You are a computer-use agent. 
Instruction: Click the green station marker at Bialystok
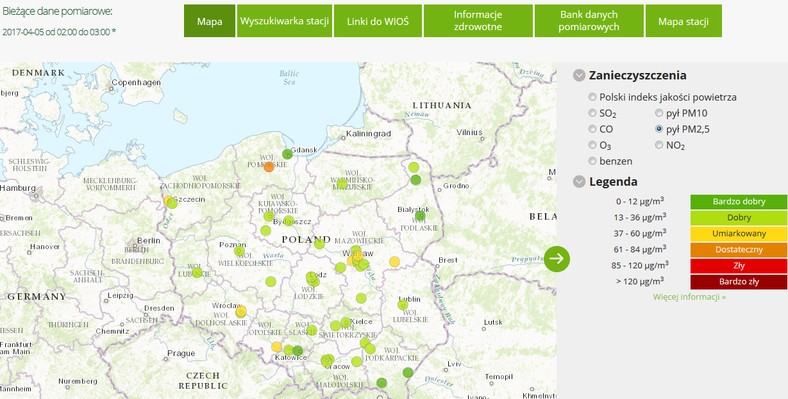pyautogui.click(x=420, y=216)
